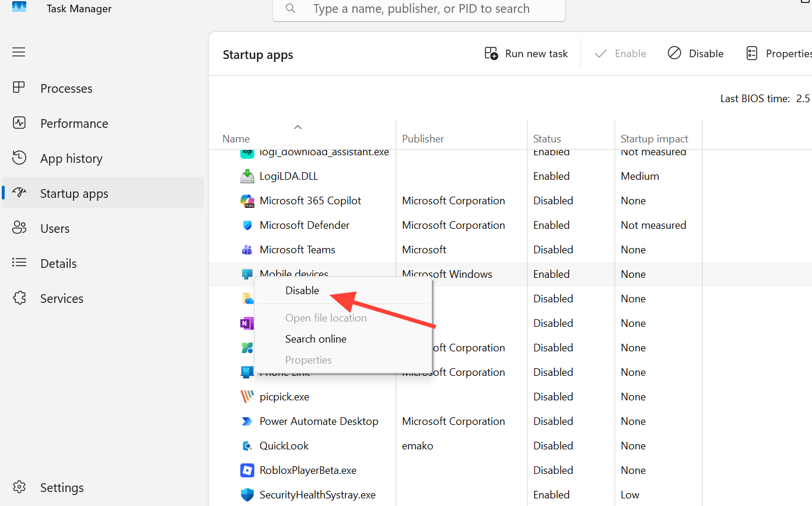Screen dimensions: 812x506
Task: Switch to App history
Action: point(71,158)
